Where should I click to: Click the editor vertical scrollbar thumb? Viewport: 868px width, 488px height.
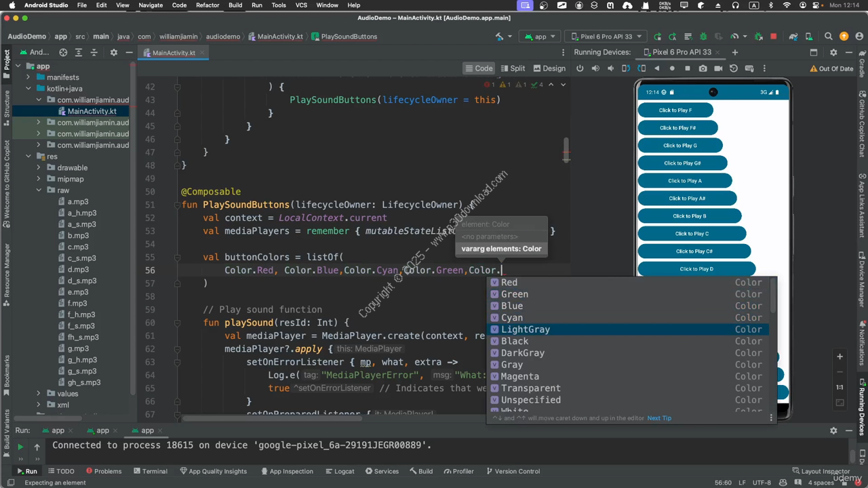[566, 150]
